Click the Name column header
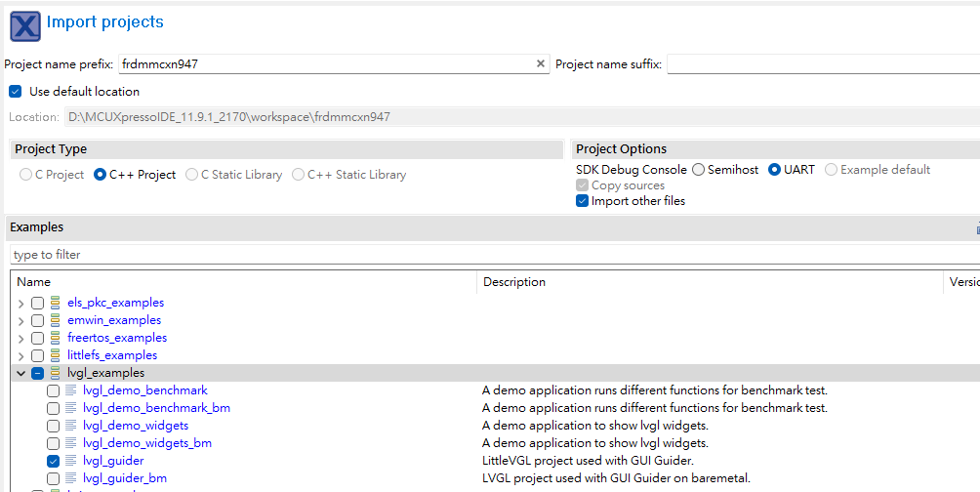 click(x=33, y=282)
